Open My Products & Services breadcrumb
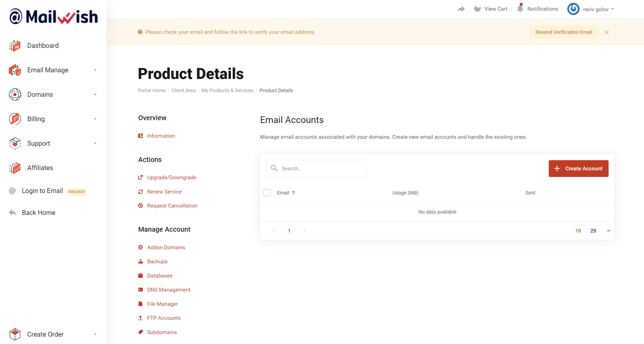 (227, 90)
